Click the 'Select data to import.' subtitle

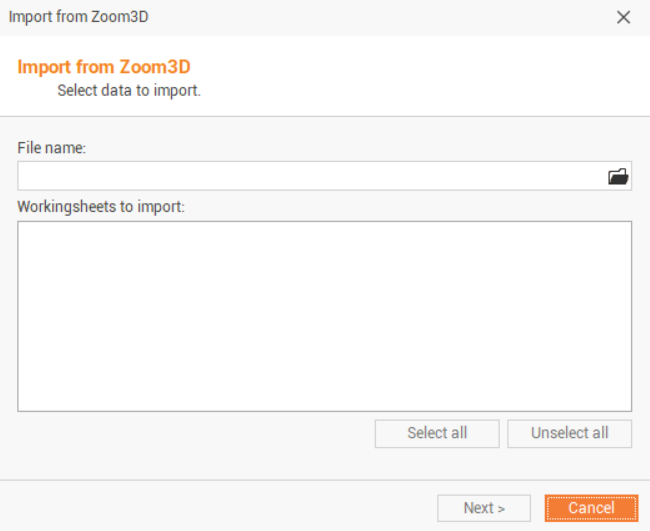click(x=129, y=90)
